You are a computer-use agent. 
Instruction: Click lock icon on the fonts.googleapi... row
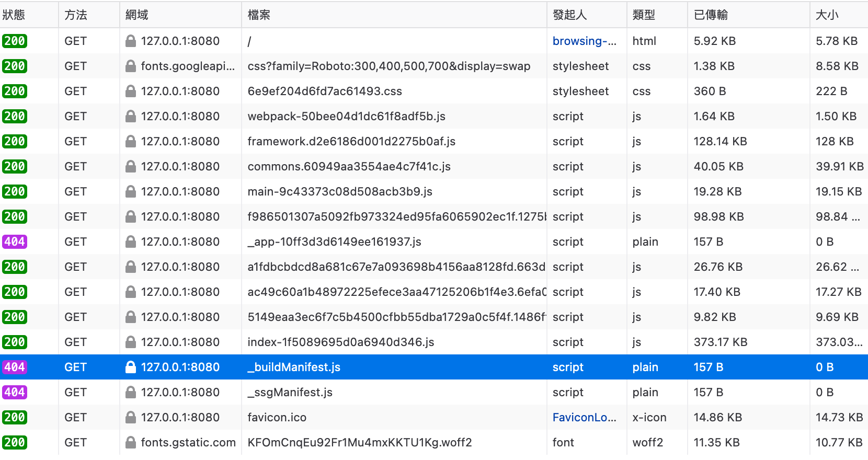tap(131, 66)
